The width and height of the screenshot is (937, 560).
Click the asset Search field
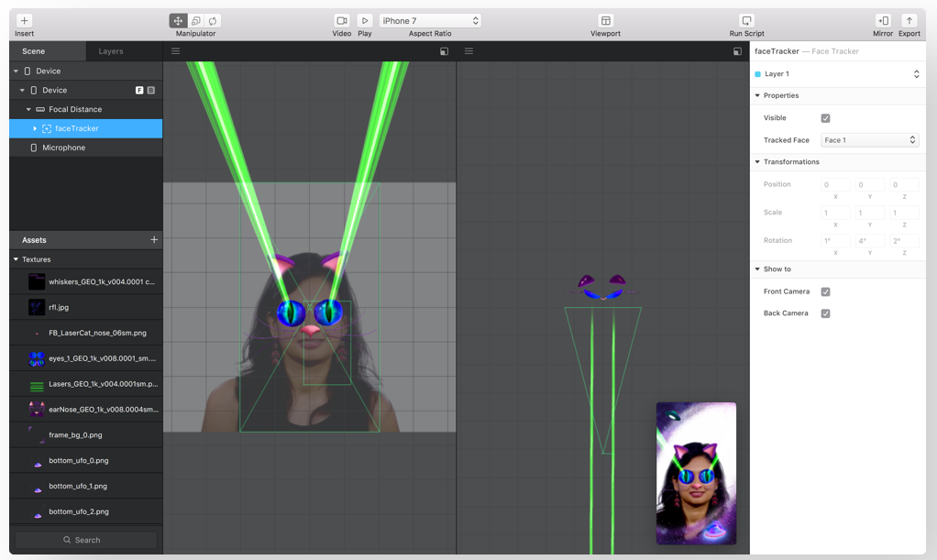(86, 540)
